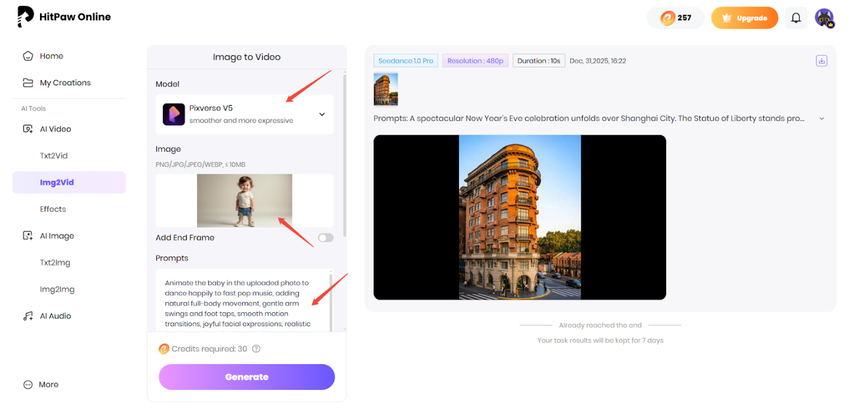The image size is (854, 409).
Task: Click the 257 credits balance
Action: click(x=675, y=18)
